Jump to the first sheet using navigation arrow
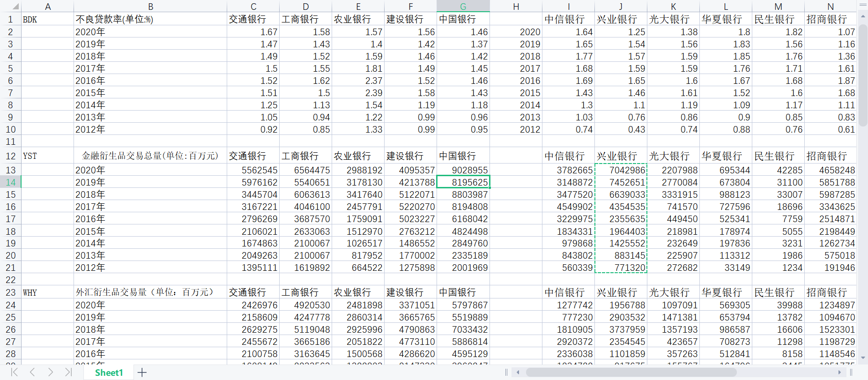 click(15, 373)
